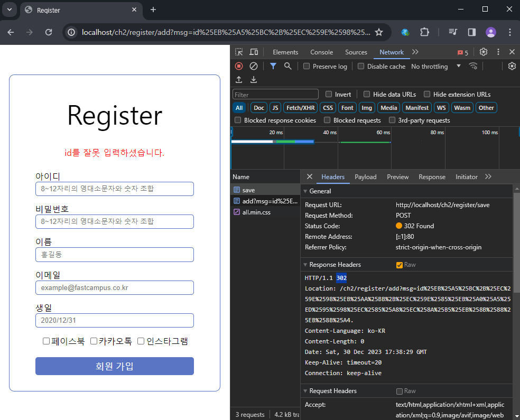Open DevTools customize three-dot menu
Image resolution: width=520 pixels, height=420 pixels.
tap(498, 52)
